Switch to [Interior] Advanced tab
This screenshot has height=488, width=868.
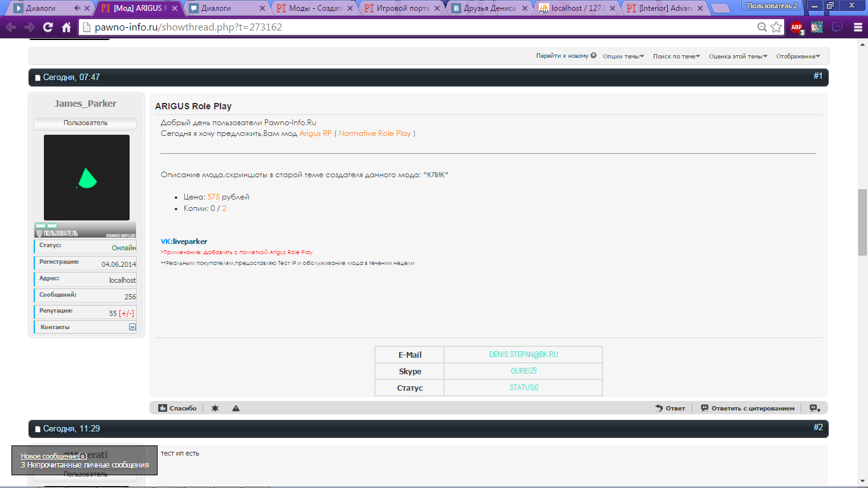(x=664, y=8)
